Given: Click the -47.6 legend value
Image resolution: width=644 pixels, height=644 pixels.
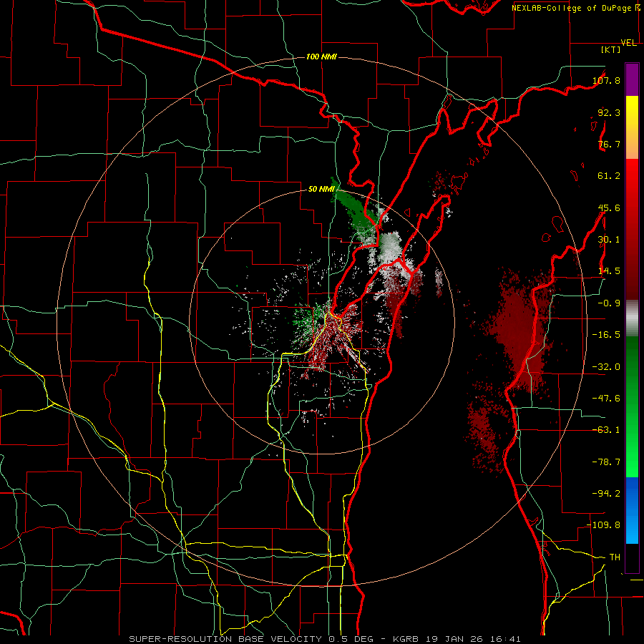Looking at the screenshot, I should (x=606, y=399).
